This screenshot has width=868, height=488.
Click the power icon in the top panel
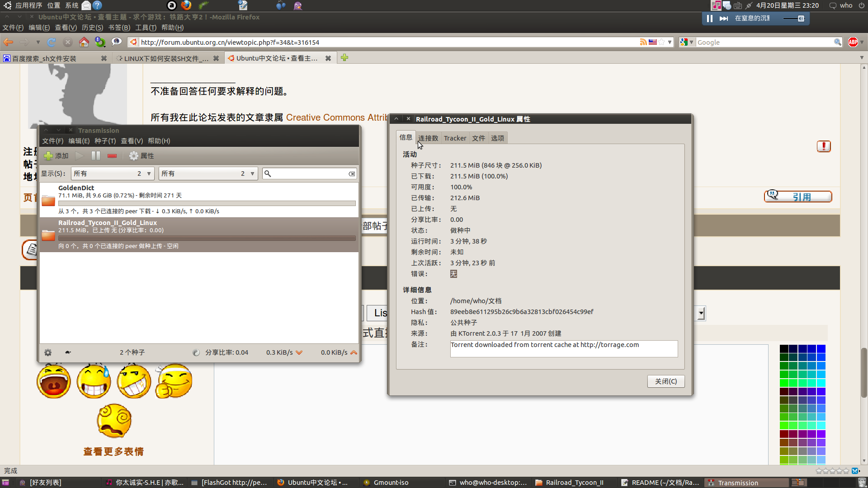pyautogui.click(x=862, y=5)
